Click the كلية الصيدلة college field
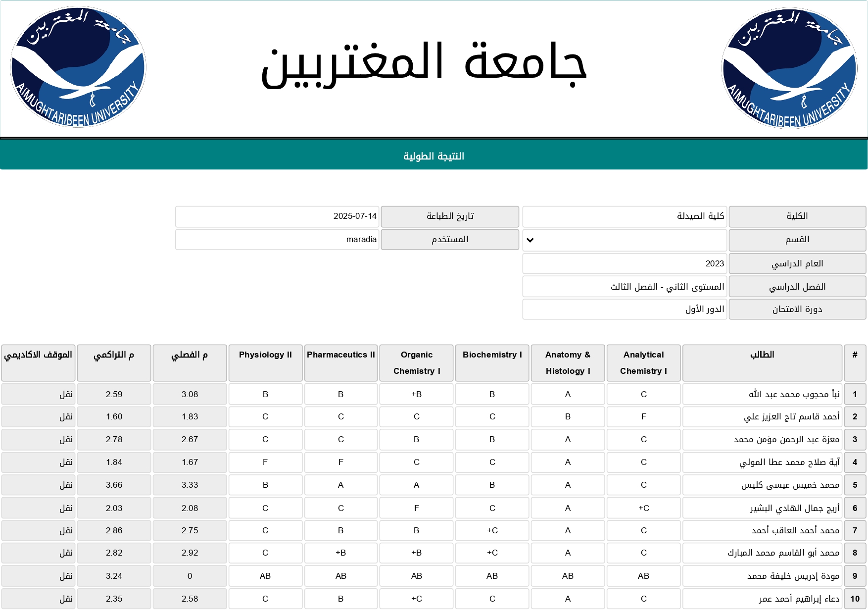Screen dimensions: 868x614 [x=625, y=217]
